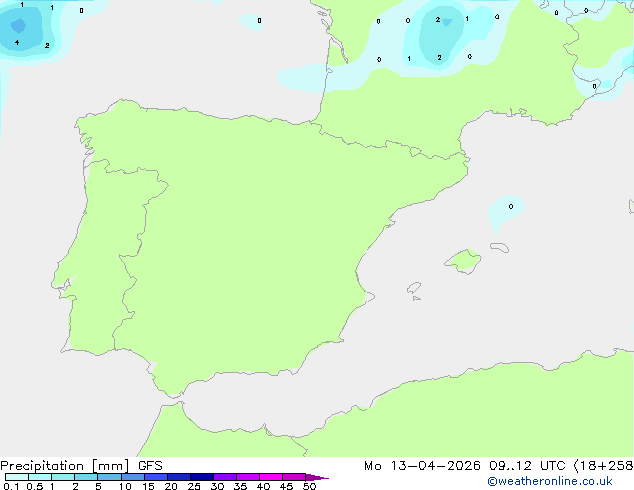Click the "0.5" legend scale label
The height and width of the screenshot is (490, 634).
click(35, 486)
